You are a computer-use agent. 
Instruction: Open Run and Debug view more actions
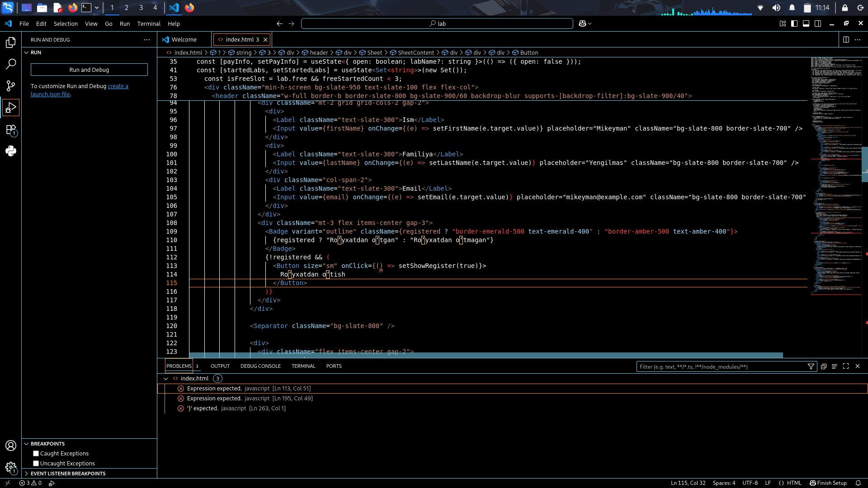[x=147, y=40]
